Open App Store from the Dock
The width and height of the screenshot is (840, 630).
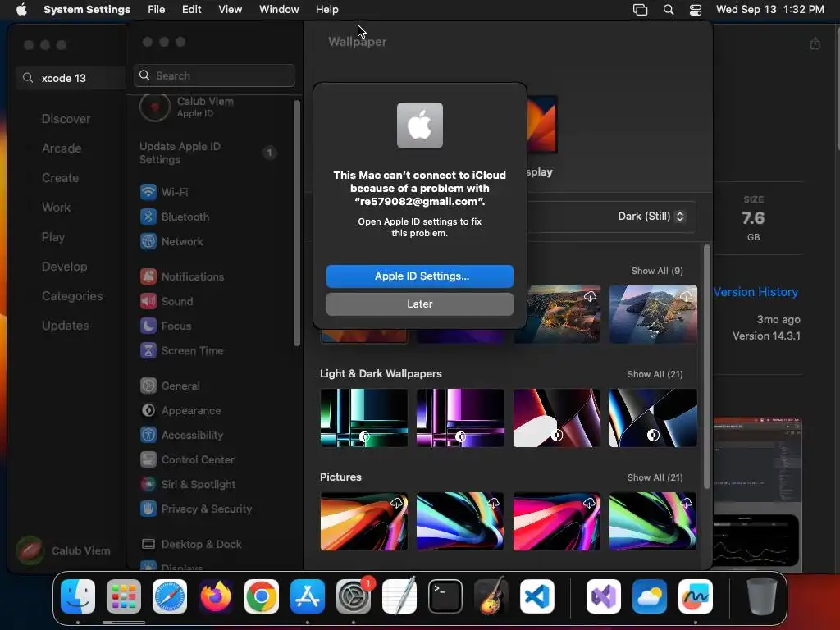pos(308,596)
